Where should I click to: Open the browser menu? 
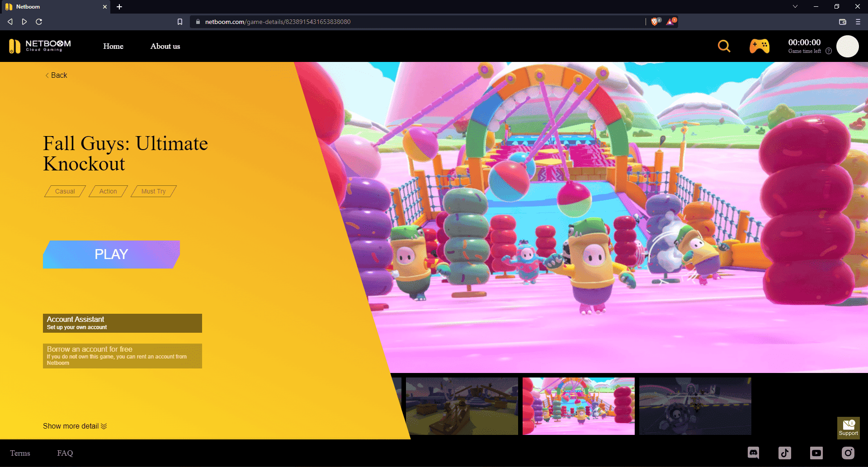pyautogui.click(x=858, y=21)
